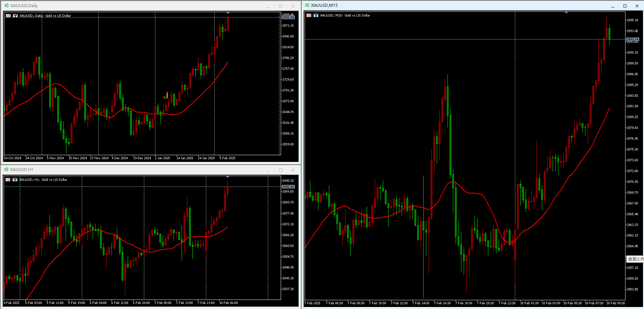The image size is (644, 309).
Task: Click the '9 Dec 2024' date on Daily time axis
Action: 120,158
